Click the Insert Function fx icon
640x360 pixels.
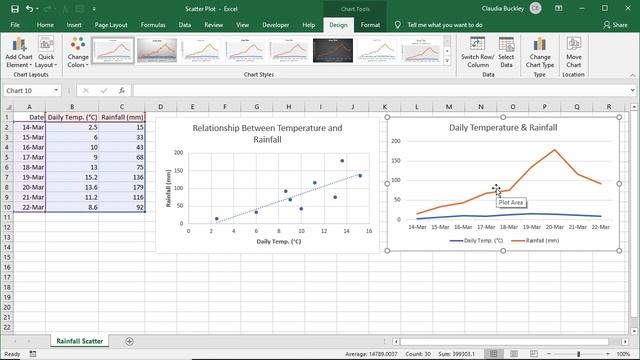[122, 90]
